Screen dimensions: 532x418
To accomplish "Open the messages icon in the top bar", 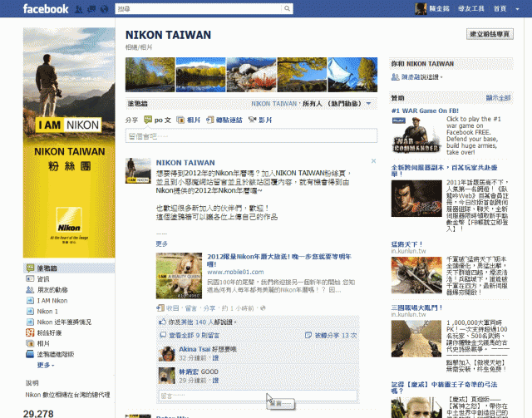I will (91, 9).
